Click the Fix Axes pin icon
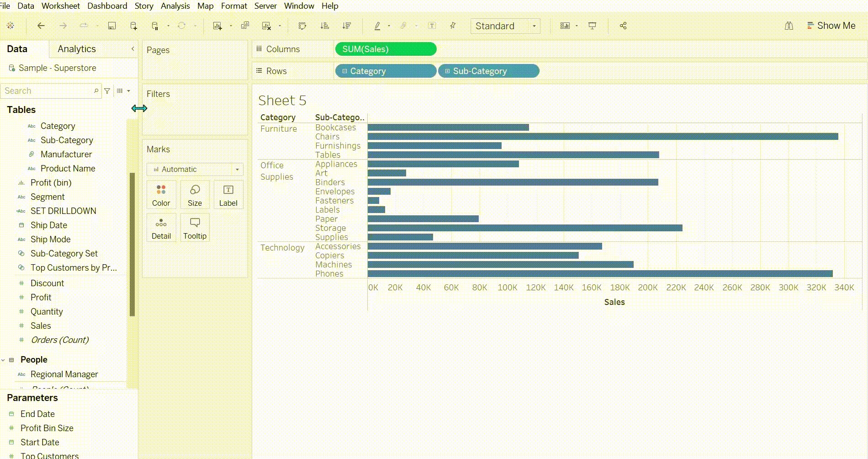The height and width of the screenshot is (459, 868). (453, 26)
